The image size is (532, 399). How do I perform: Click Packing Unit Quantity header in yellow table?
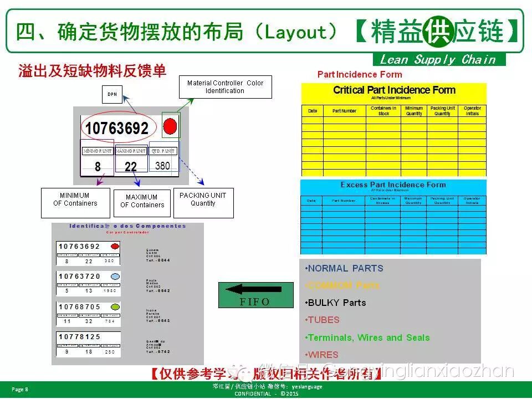(442, 111)
